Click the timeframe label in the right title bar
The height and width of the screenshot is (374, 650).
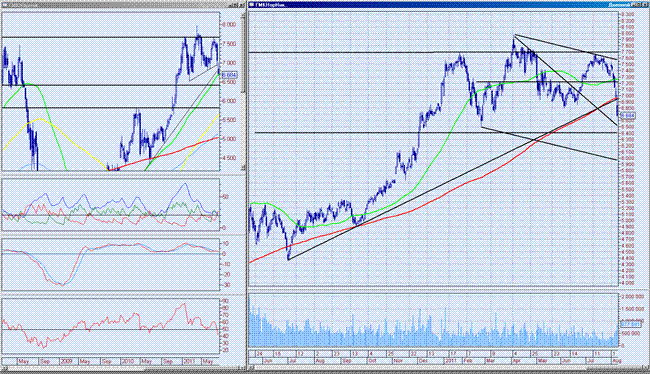click(x=618, y=5)
